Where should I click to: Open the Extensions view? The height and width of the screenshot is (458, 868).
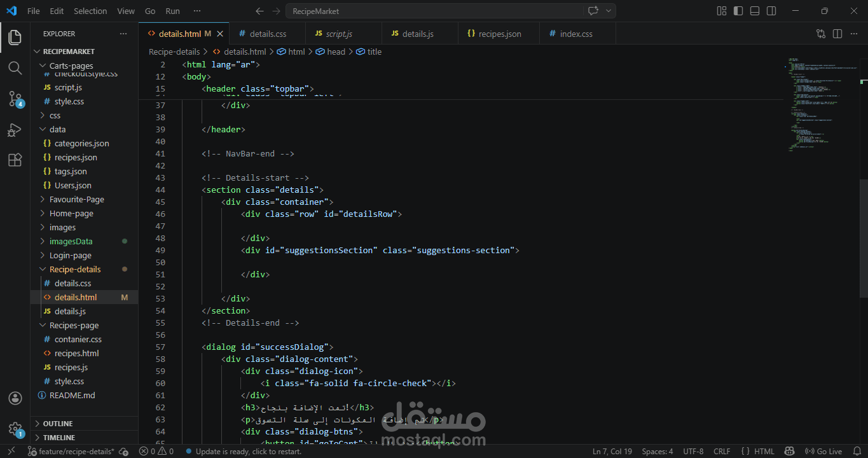coord(15,160)
